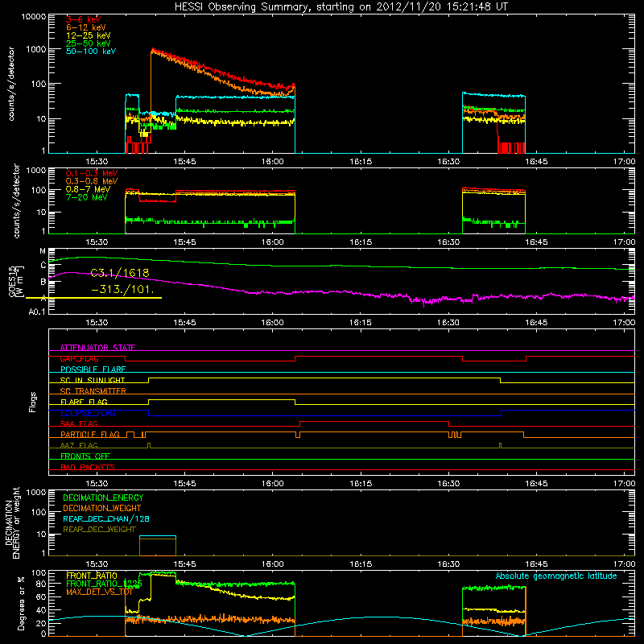Viewport: 644px width, 644px height.
Task: Click the C3.1/1618 flare annotation
Action: (120, 273)
